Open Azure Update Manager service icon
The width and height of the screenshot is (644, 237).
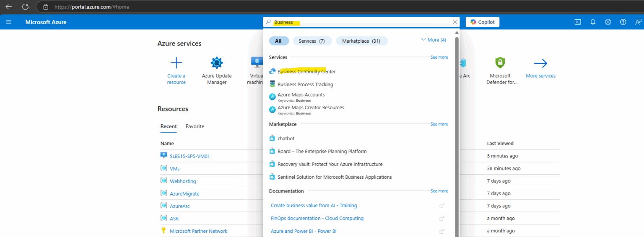click(217, 63)
